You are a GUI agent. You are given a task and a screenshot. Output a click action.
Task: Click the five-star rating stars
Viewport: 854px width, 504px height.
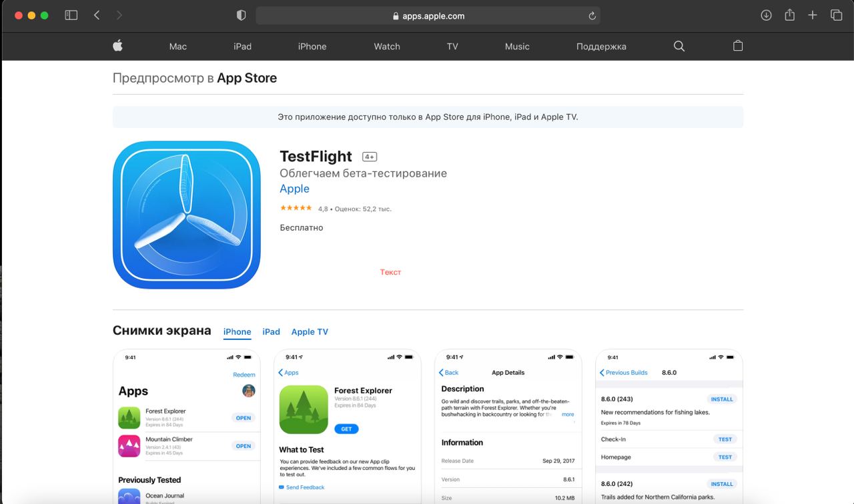(296, 208)
